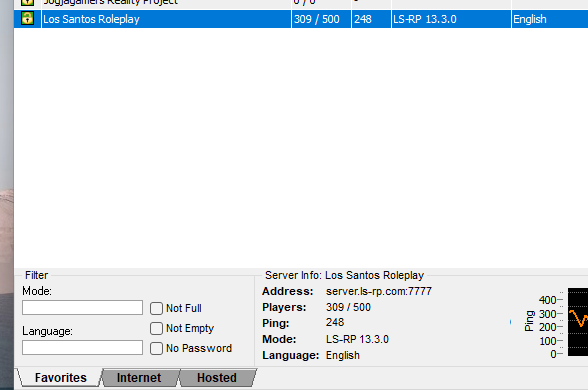Click the English language cell in list
Screen dimensions: 588x390
(x=549, y=19)
